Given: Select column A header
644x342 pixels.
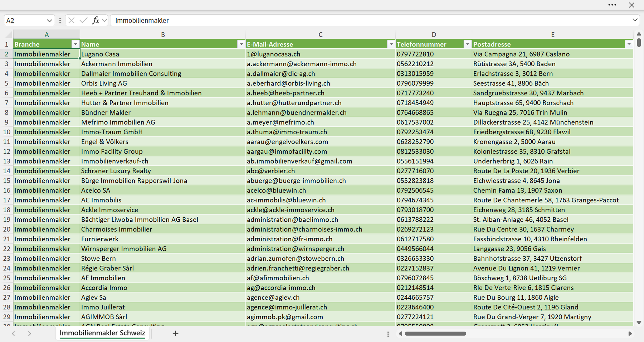Looking at the screenshot, I should tap(47, 34).
